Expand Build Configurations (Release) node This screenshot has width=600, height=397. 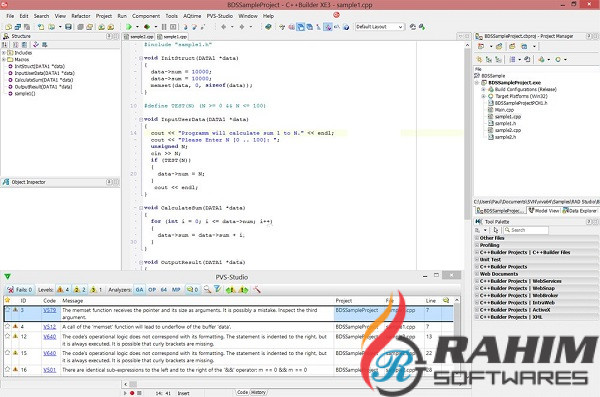pos(483,89)
